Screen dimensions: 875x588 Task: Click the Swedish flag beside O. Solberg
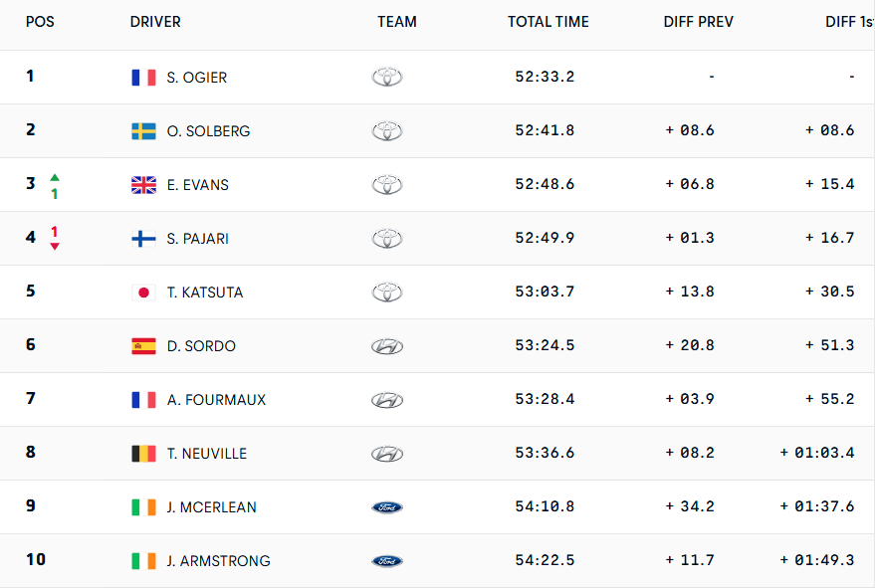click(x=143, y=131)
